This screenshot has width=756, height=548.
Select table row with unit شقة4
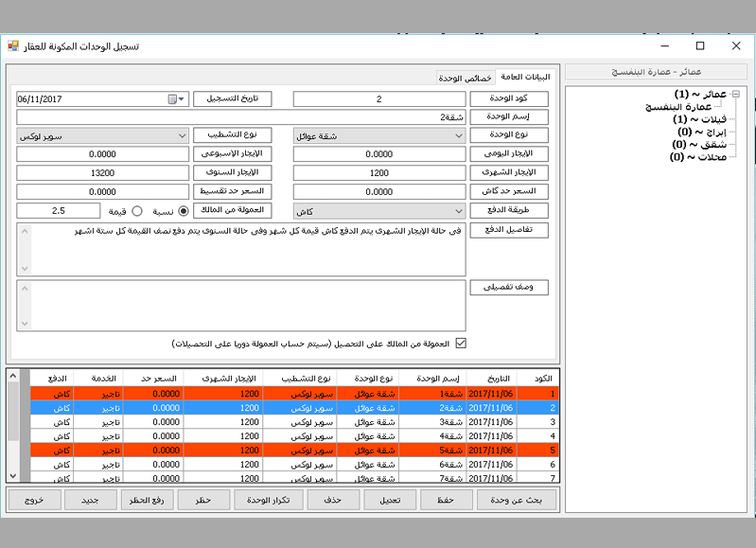[294, 436]
